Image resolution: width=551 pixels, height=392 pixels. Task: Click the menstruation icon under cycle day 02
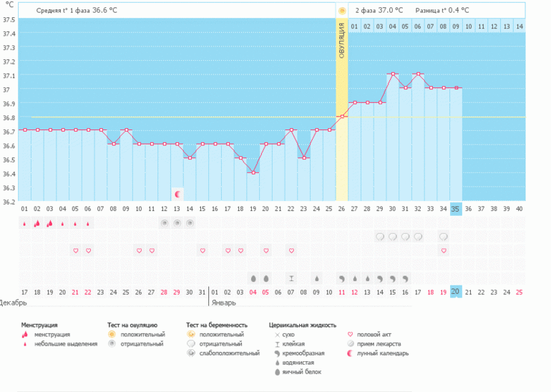pos(37,223)
